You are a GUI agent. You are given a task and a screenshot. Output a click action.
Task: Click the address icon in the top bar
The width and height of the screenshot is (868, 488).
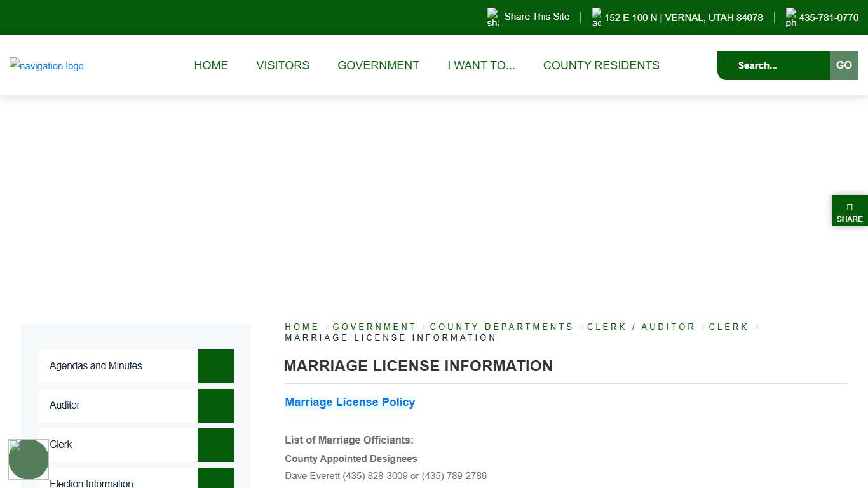coord(595,17)
